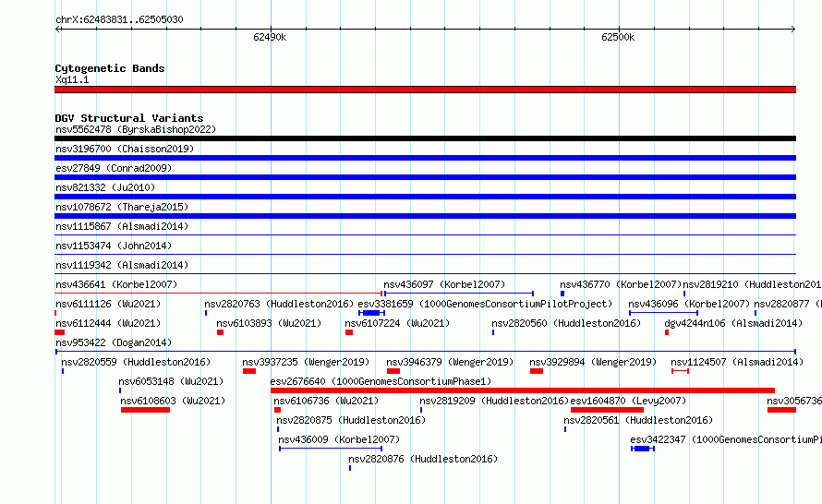822x504 pixels.
Task: Select nsv436641 (Korbel2007) label
Action: click(116, 284)
